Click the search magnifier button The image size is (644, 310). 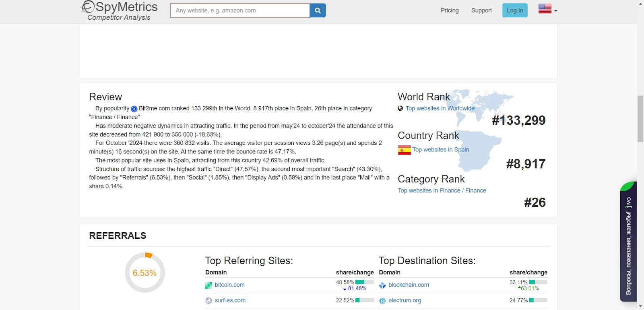pos(318,10)
